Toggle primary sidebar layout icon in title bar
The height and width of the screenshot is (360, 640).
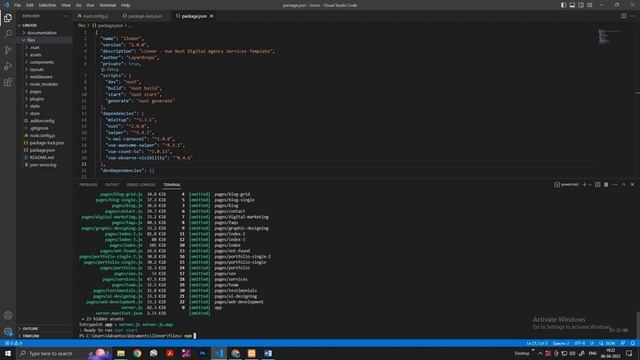[x=563, y=5]
